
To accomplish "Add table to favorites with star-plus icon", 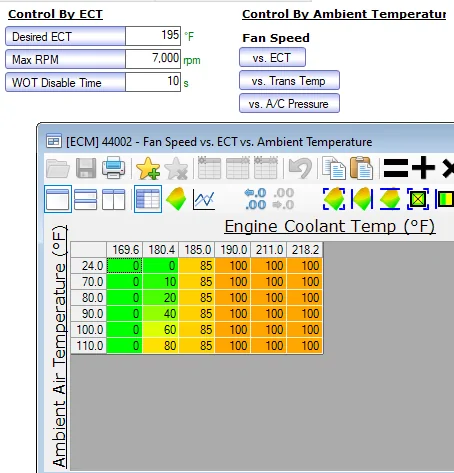I will coord(148,168).
